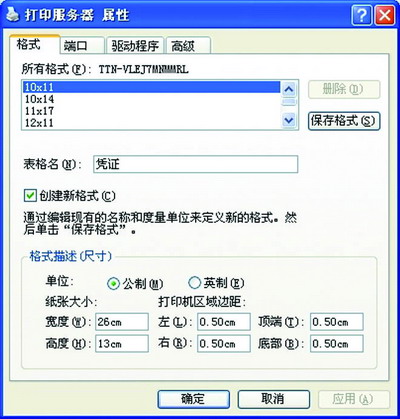400x419 pixels.
Task: Switch to the 高级 tab
Action: coord(188,46)
